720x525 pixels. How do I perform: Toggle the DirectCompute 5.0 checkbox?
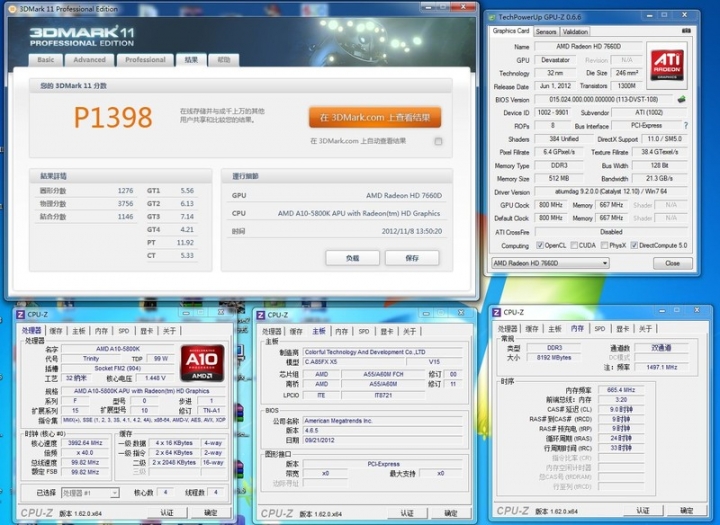click(x=634, y=245)
